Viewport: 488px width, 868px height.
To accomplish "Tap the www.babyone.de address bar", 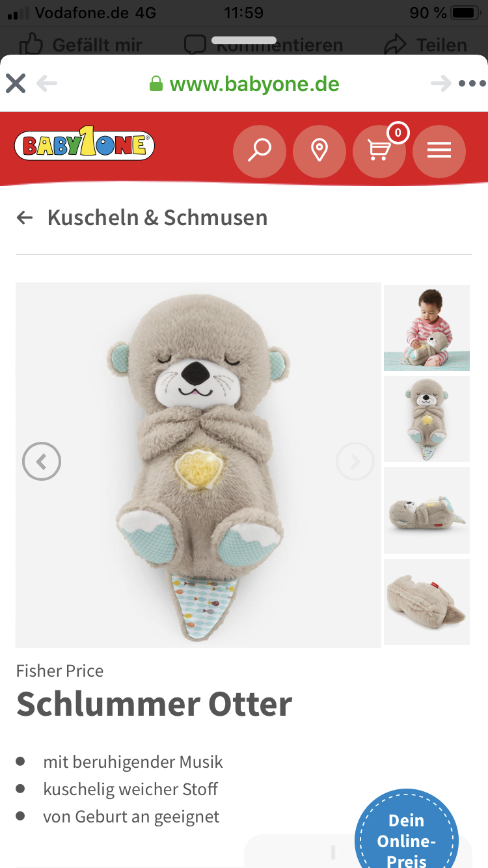I will (244, 84).
